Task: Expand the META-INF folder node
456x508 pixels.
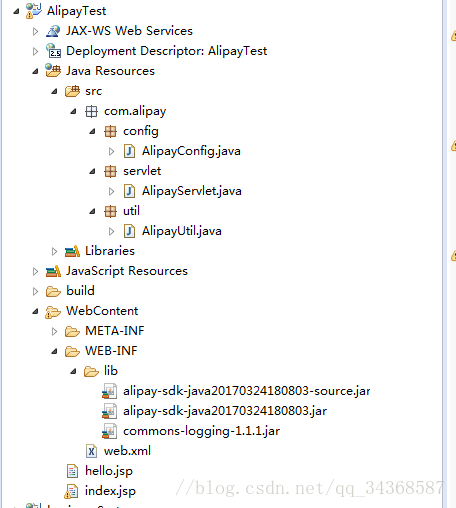Action: click(54, 331)
